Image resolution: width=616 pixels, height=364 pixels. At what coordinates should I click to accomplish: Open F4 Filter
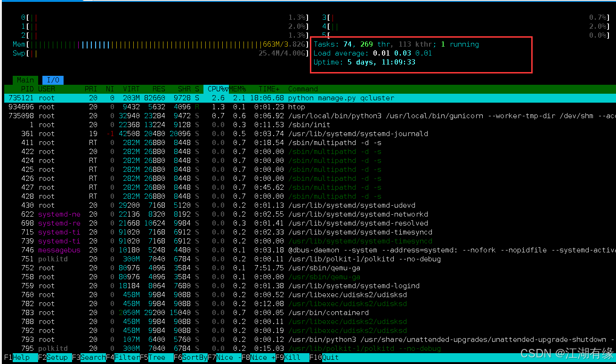click(x=123, y=357)
